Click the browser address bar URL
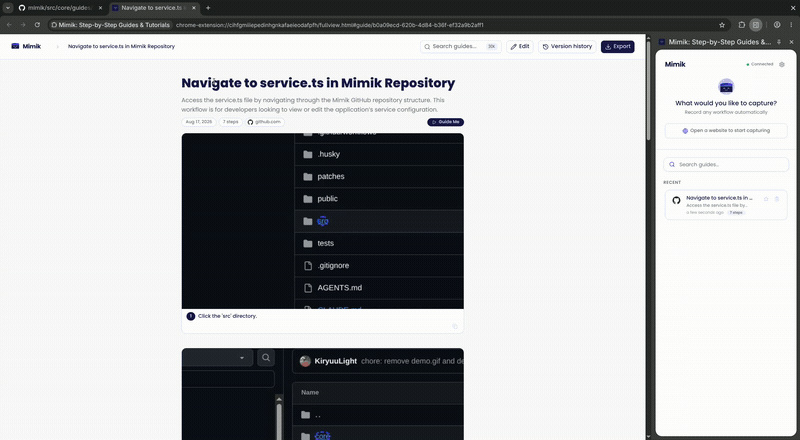The height and width of the screenshot is (440, 800). 330,25
